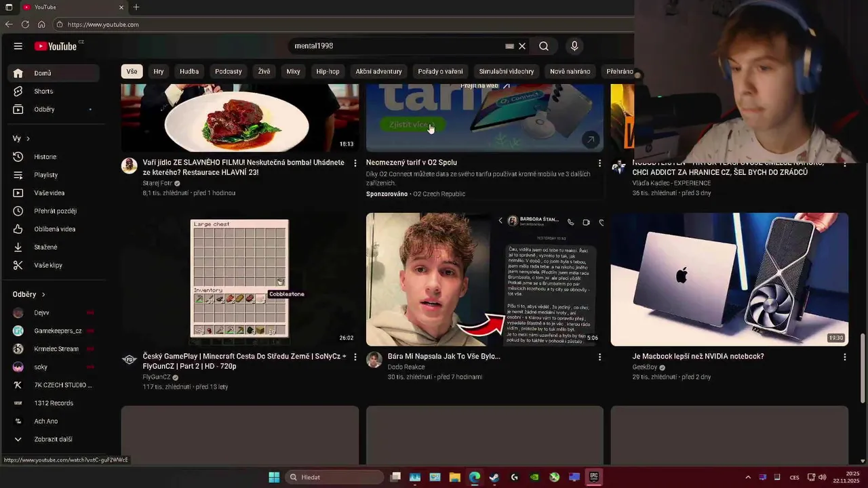Open the Historie page

click(54, 157)
